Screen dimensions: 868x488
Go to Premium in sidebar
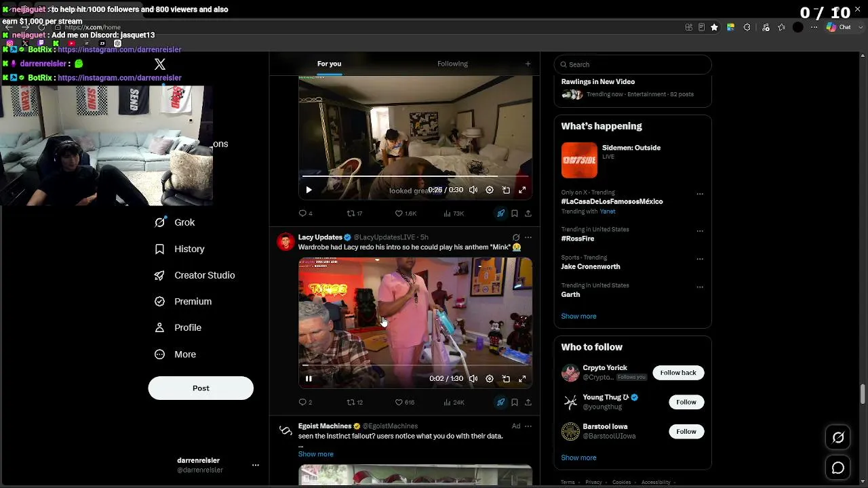click(x=183, y=302)
